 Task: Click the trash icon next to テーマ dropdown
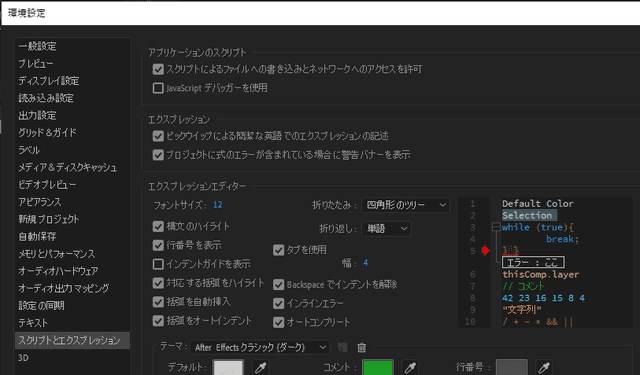click(362, 347)
